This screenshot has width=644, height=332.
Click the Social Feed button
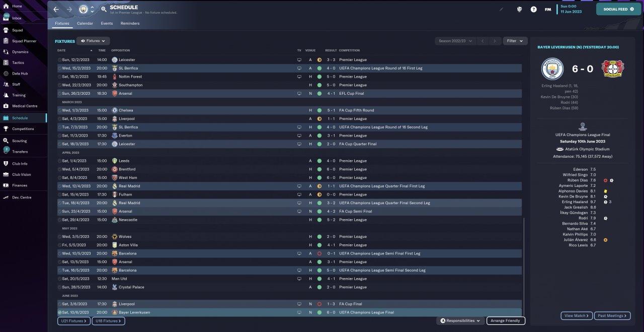618,9
